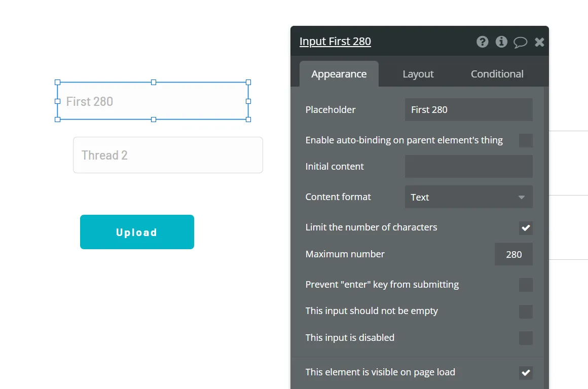Image resolution: width=588 pixels, height=389 pixels.
Task: Open the Content format dropdown
Action: pyautogui.click(x=469, y=197)
